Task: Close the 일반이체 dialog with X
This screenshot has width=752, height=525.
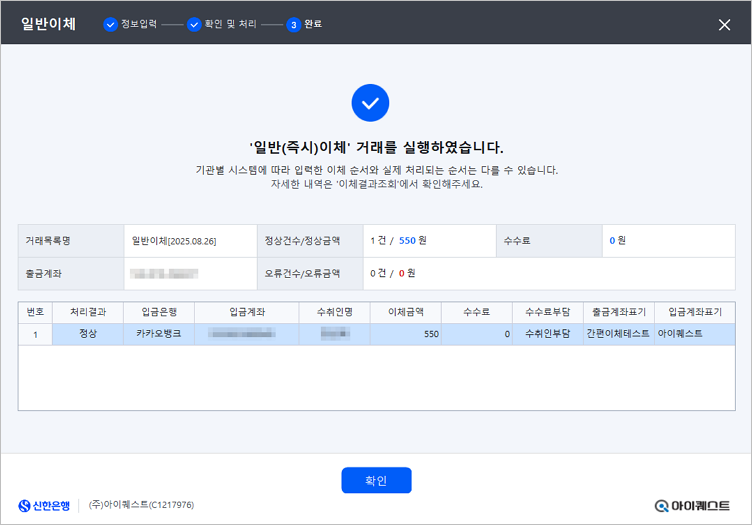Action: click(724, 24)
